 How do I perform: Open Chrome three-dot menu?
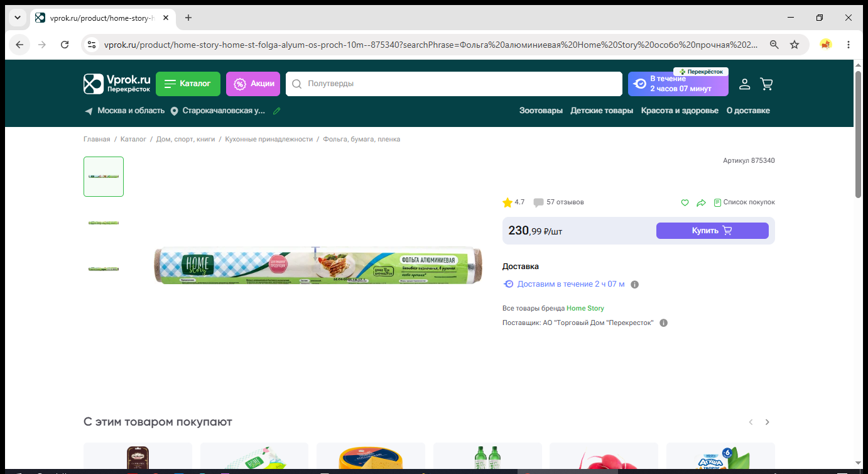coord(849,45)
